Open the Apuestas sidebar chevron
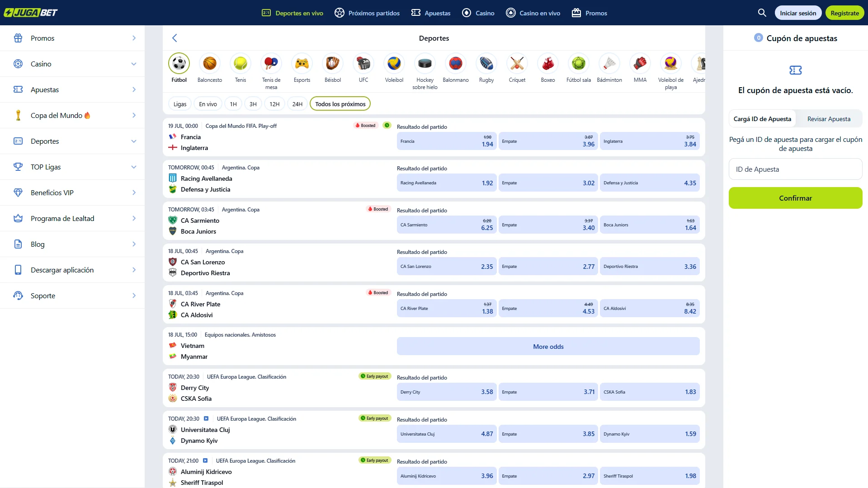This screenshot has width=868, height=488. click(x=134, y=89)
